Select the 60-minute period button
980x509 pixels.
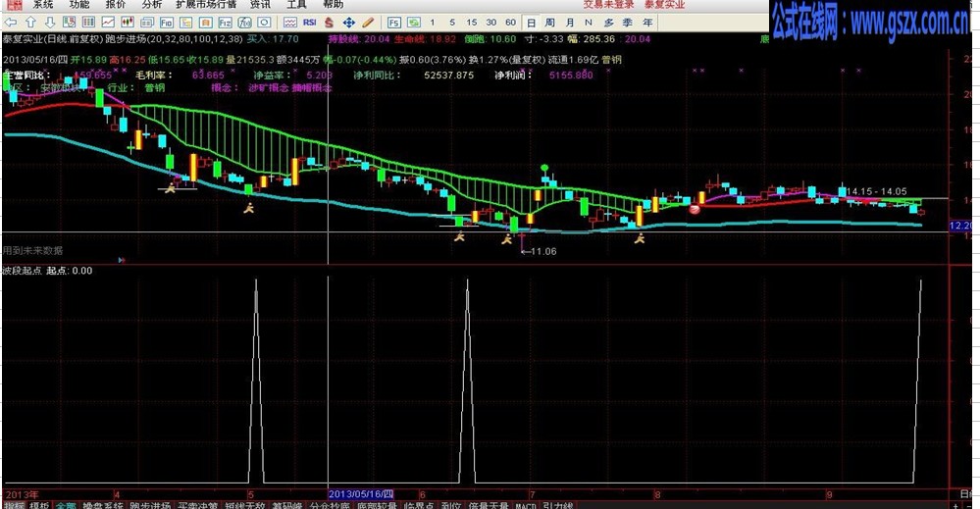pyautogui.click(x=511, y=23)
